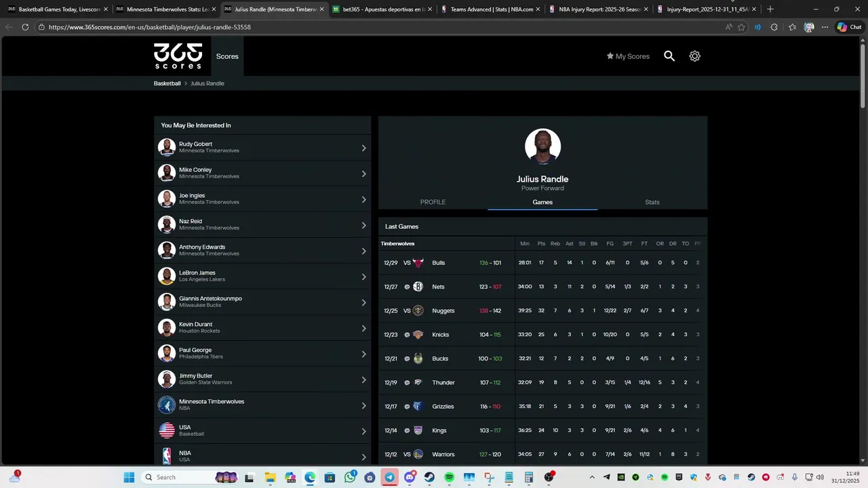Click the Nuggets team logo

click(418, 310)
